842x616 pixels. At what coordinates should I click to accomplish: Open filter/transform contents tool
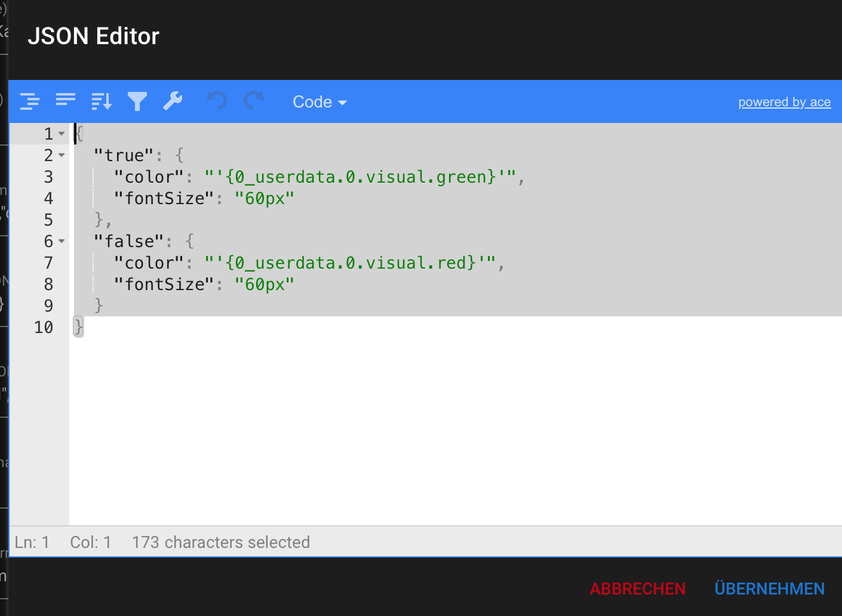point(137,101)
